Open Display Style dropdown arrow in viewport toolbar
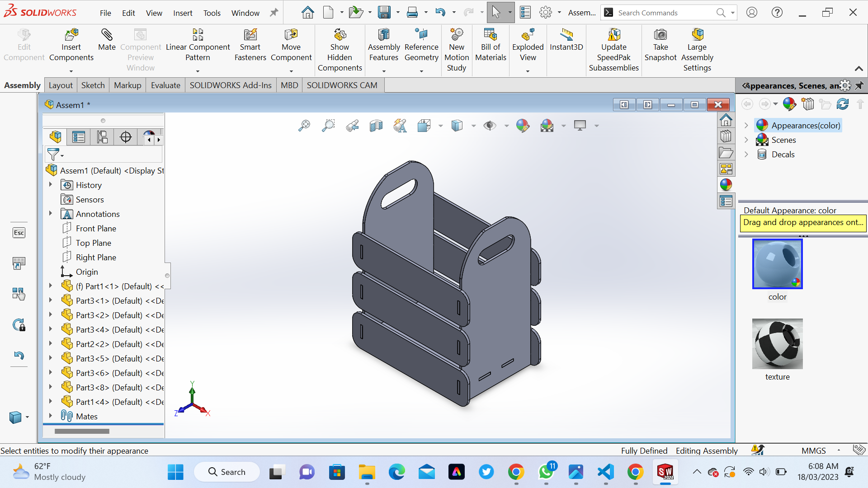This screenshot has height=488, width=868. click(x=473, y=126)
